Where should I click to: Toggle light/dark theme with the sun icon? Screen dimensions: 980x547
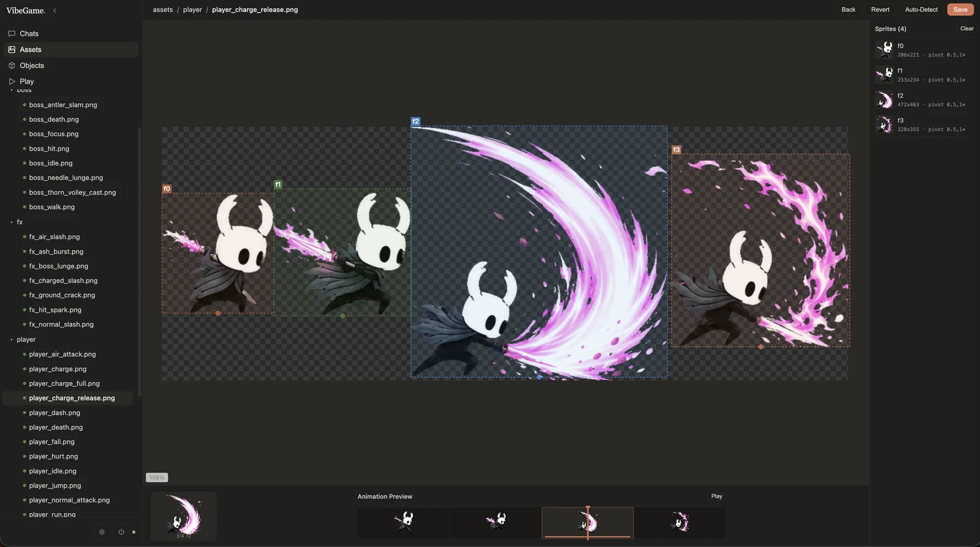click(102, 532)
